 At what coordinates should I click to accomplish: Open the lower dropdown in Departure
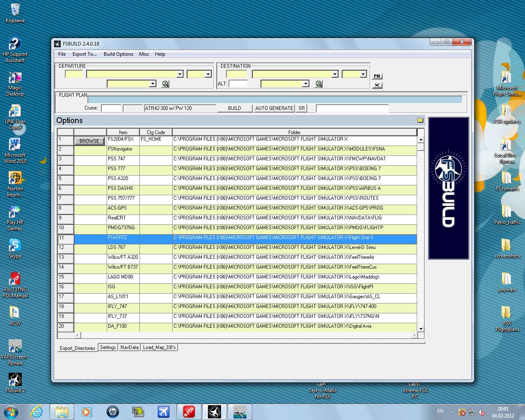coord(153,84)
